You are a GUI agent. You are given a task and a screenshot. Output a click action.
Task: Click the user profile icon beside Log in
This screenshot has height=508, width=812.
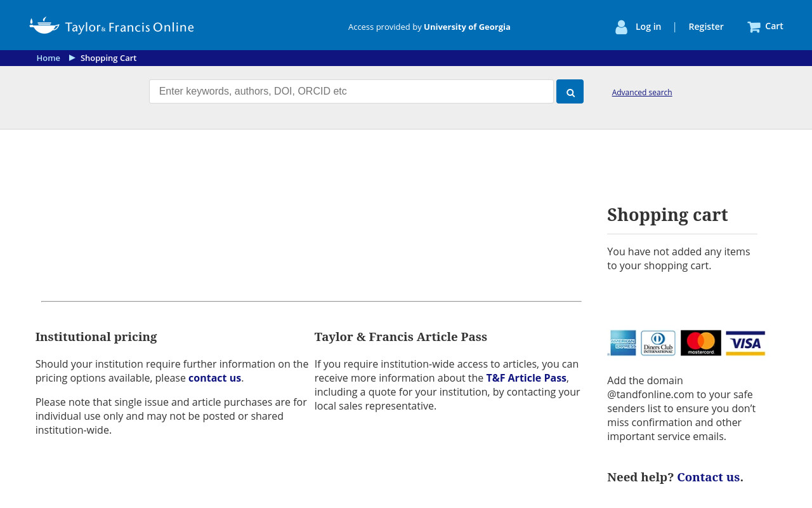pos(622,27)
